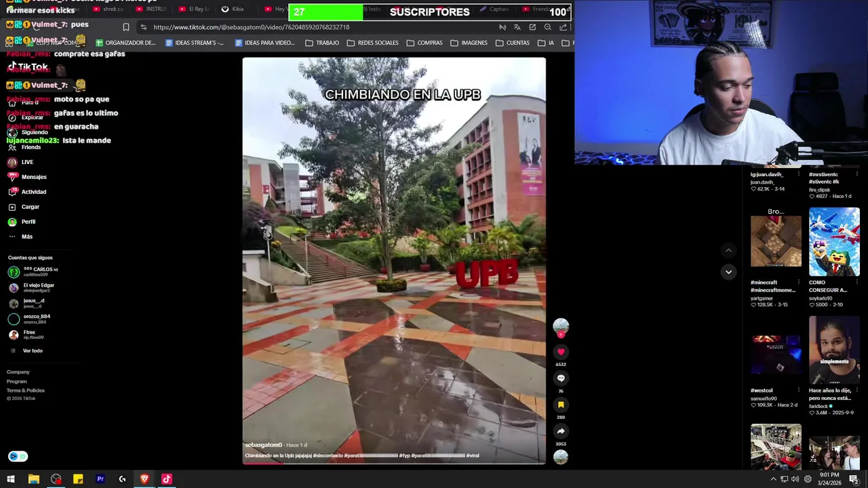Open options for the #westcol video card
This screenshot has height=488, width=868.
point(798,390)
